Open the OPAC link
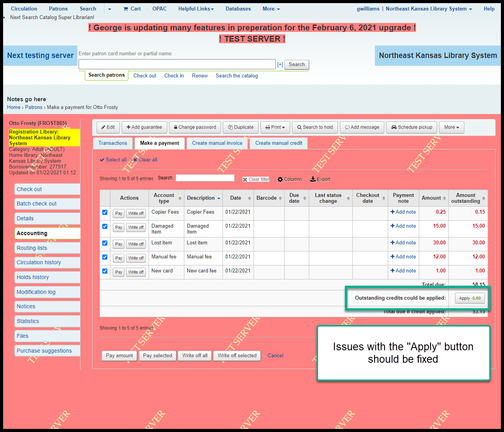 click(159, 9)
